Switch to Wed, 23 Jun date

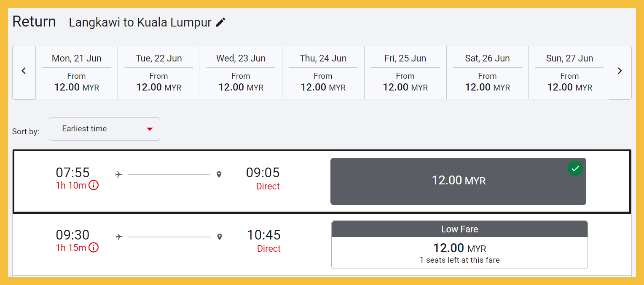pyautogui.click(x=241, y=73)
